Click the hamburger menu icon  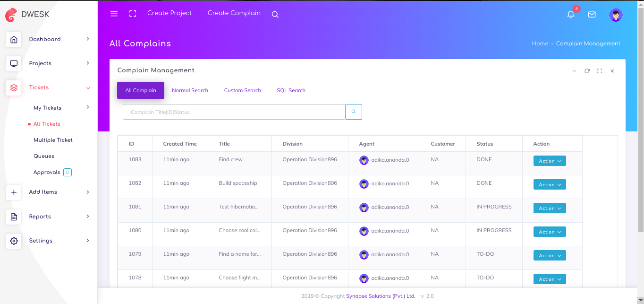tap(114, 14)
